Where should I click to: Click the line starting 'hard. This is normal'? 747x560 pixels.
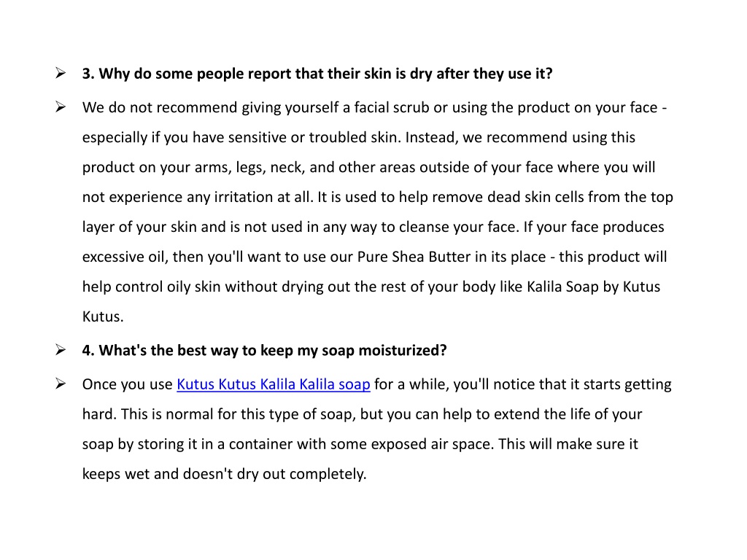click(362, 414)
